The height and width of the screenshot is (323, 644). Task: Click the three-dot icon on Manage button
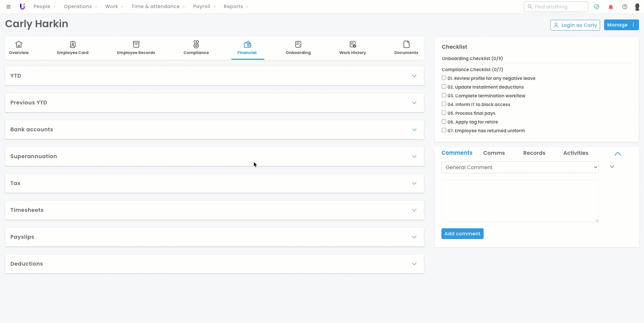click(633, 25)
